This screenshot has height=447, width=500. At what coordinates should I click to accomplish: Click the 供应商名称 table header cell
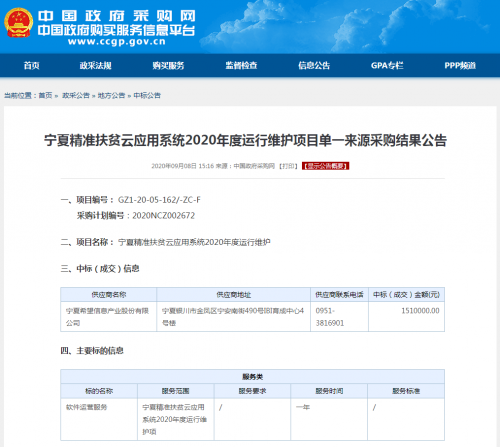pos(109,295)
